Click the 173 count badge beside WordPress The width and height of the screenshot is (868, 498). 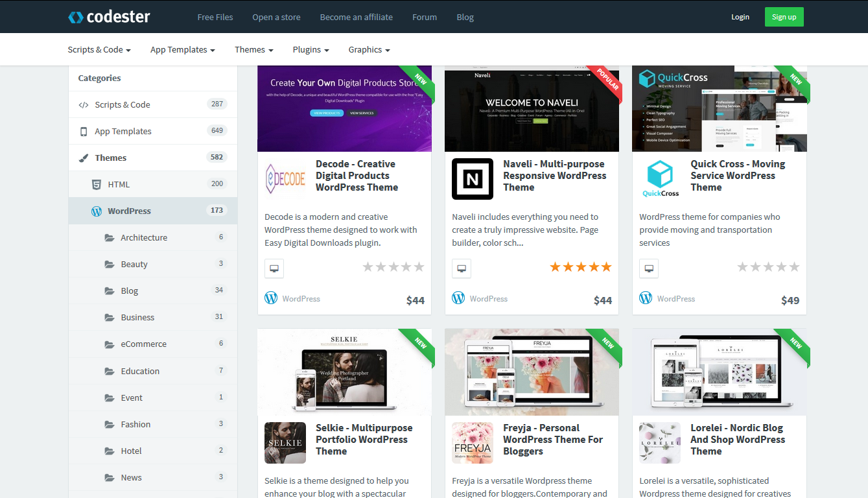(x=217, y=210)
